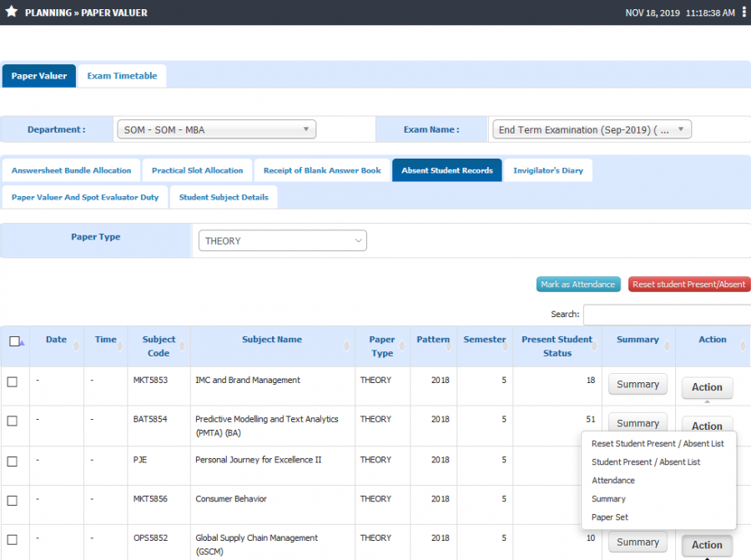This screenshot has width=751, height=560.
Task: Sort by Paper Type column arrows
Action: click(402, 346)
